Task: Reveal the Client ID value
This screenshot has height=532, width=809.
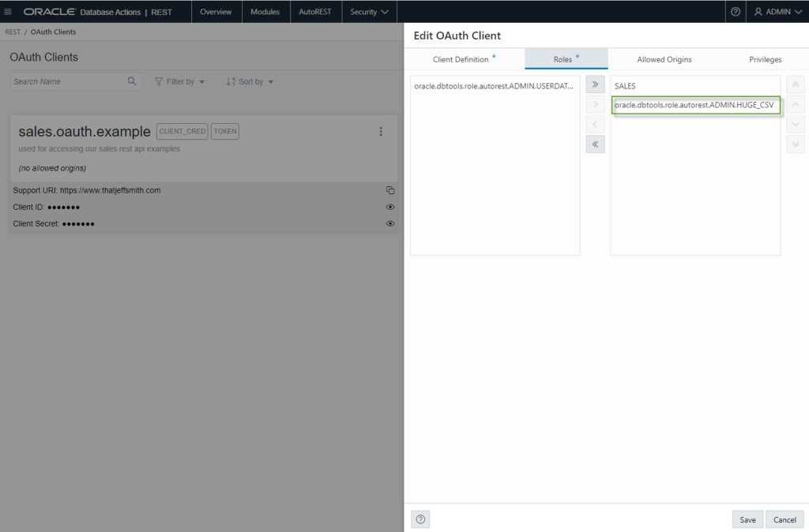Action: click(x=390, y=207)
